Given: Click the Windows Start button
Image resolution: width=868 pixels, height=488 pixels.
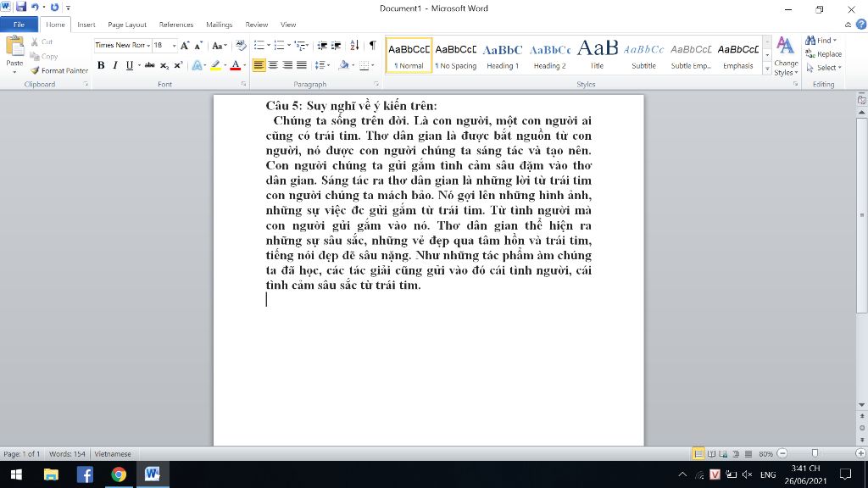Looking at the screenshot, I should pos(16,474).
